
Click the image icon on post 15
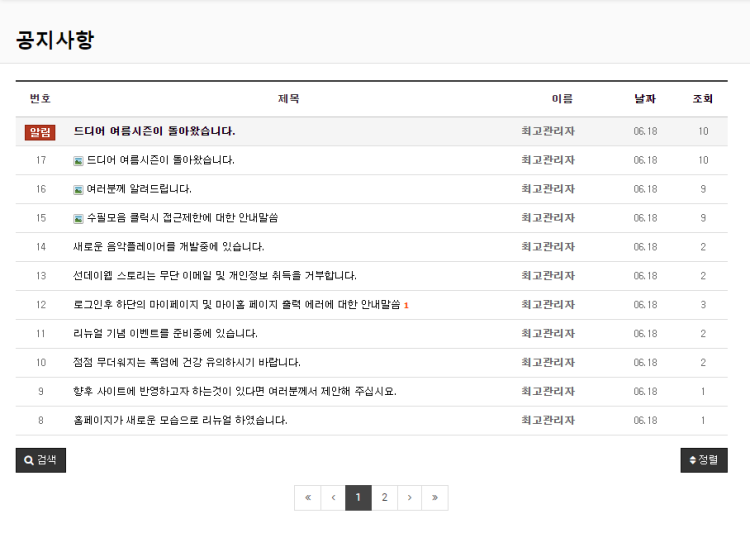[78, 218]
